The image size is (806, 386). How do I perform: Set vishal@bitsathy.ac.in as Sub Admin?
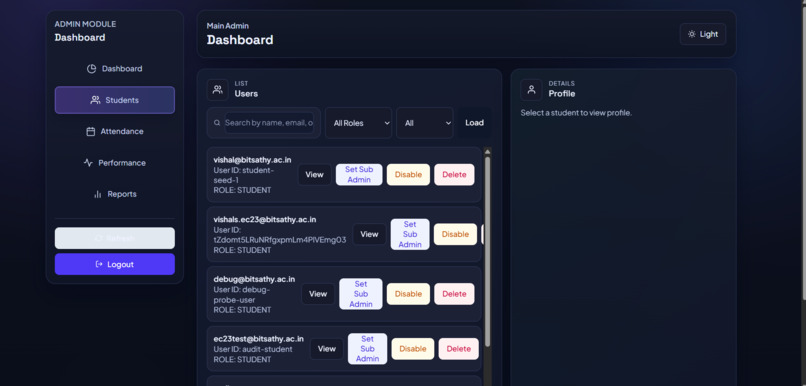(x=359, y=175)
